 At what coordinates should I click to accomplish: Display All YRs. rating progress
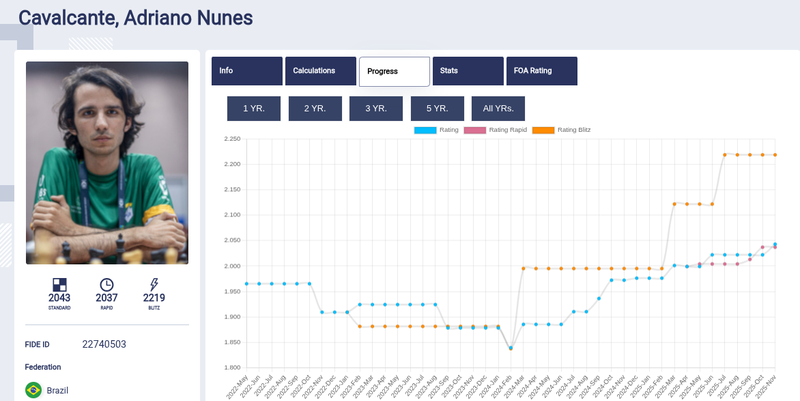[x=498, y=109]
